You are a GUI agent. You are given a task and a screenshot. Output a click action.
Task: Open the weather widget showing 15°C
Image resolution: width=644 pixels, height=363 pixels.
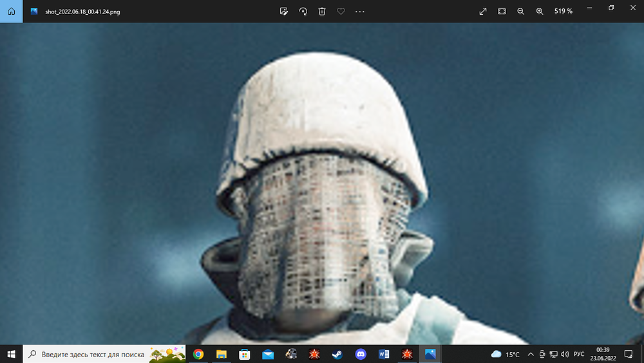(x=505, y=354)
